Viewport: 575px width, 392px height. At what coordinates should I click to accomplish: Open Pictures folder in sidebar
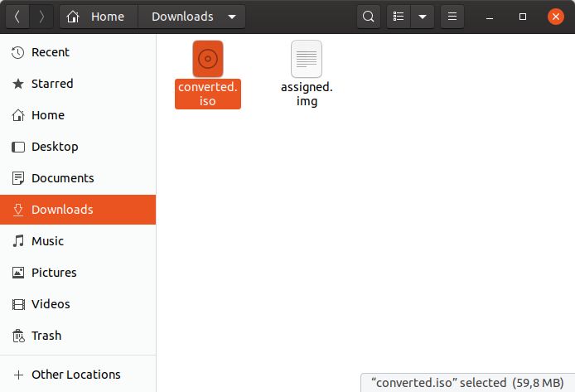[53, 273]
